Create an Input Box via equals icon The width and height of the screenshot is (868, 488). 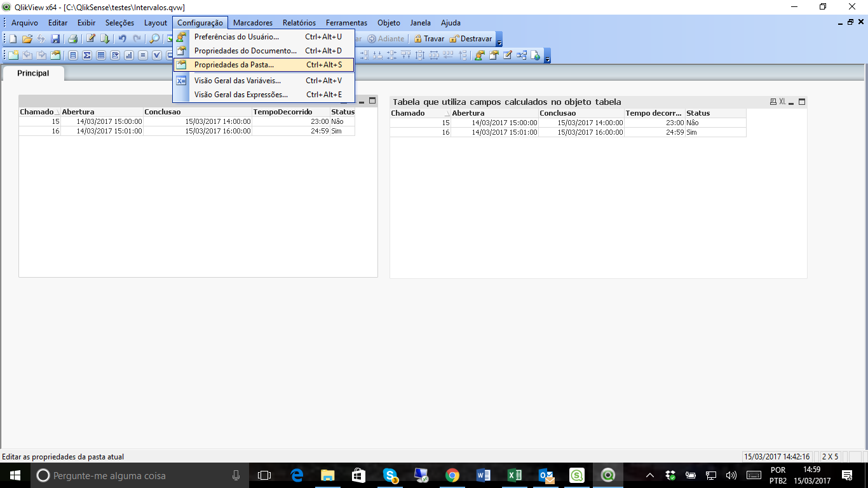pos(143,55)
